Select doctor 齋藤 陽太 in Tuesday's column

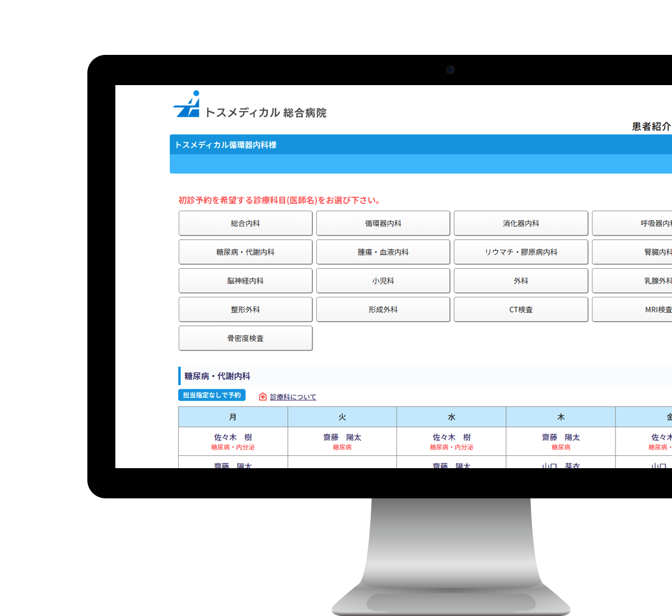click(x=342, y=437)
